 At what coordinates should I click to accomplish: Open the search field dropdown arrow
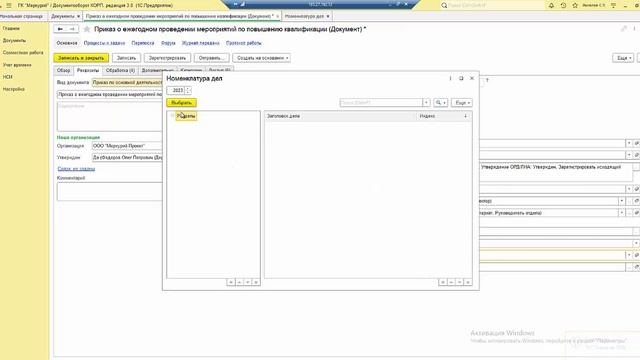426,103
